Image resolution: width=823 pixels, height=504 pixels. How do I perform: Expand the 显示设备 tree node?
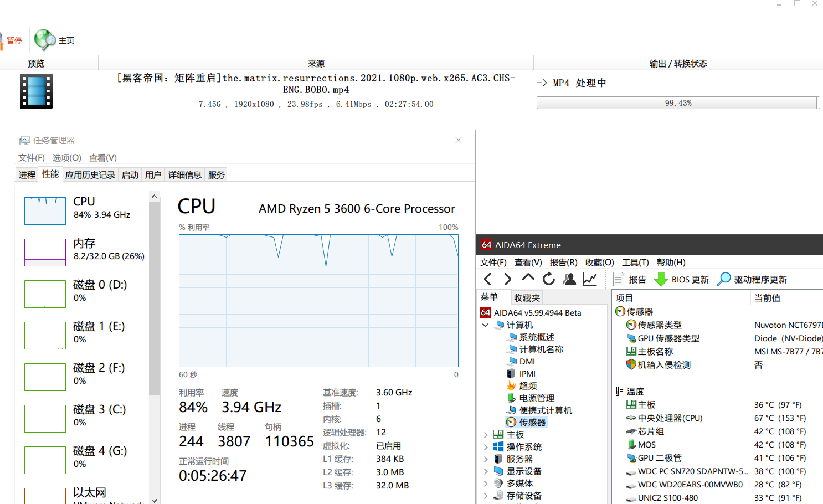[x=486, y=471]
